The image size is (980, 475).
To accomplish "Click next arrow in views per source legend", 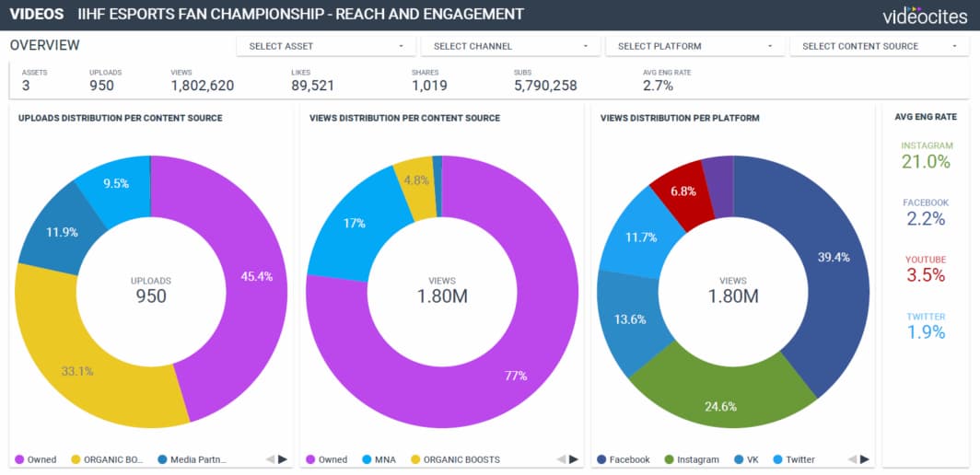I will click(573, 459).
